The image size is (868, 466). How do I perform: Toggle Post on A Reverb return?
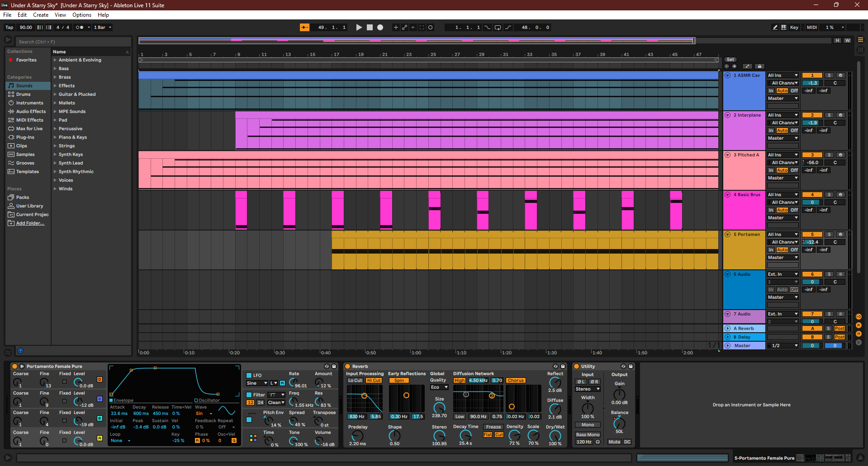point(840,329)
